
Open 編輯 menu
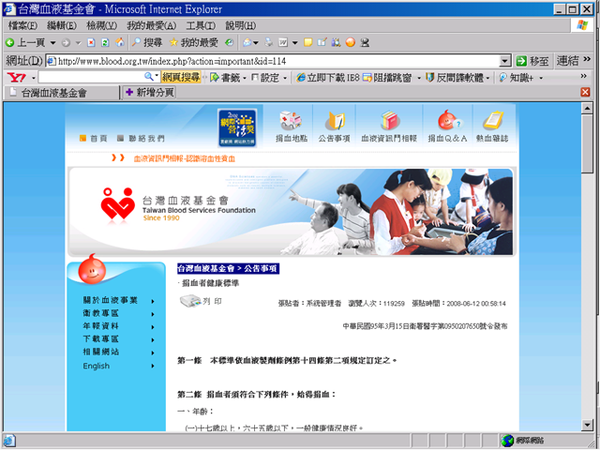(x=62, y=26)
